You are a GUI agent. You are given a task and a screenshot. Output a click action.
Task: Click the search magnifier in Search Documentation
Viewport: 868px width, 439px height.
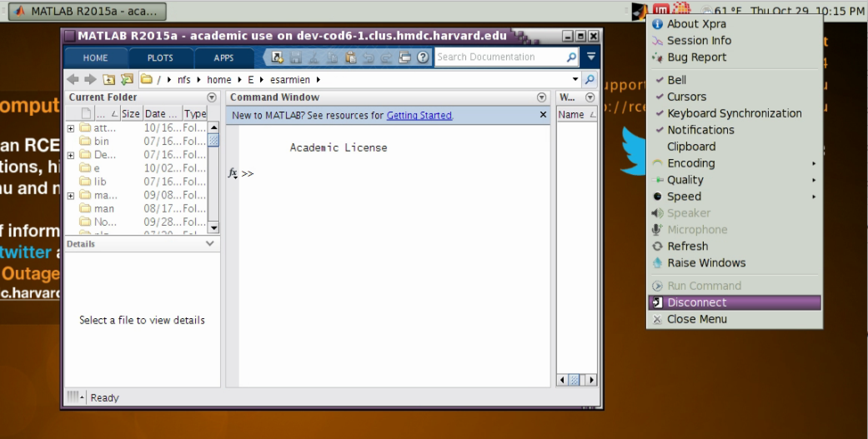(571, 57)
